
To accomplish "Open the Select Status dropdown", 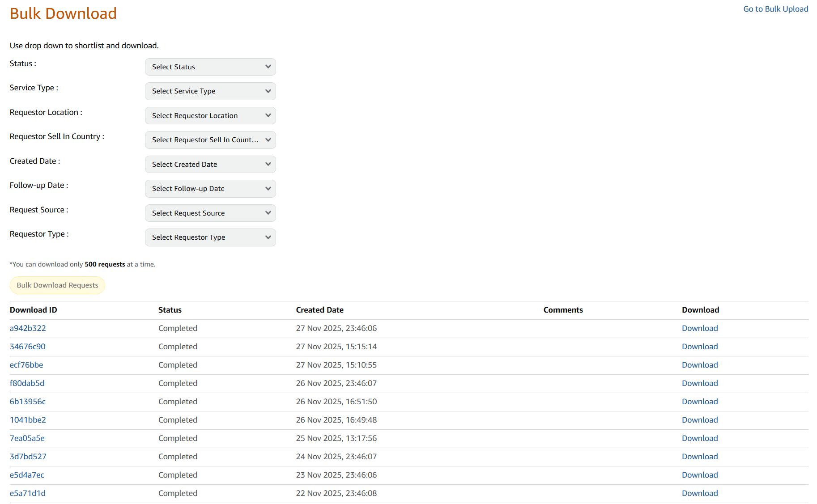I will coord(210,67).
